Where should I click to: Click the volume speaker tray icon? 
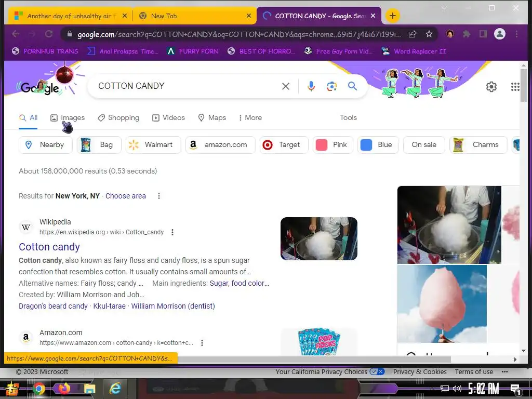tap(457, 389)
